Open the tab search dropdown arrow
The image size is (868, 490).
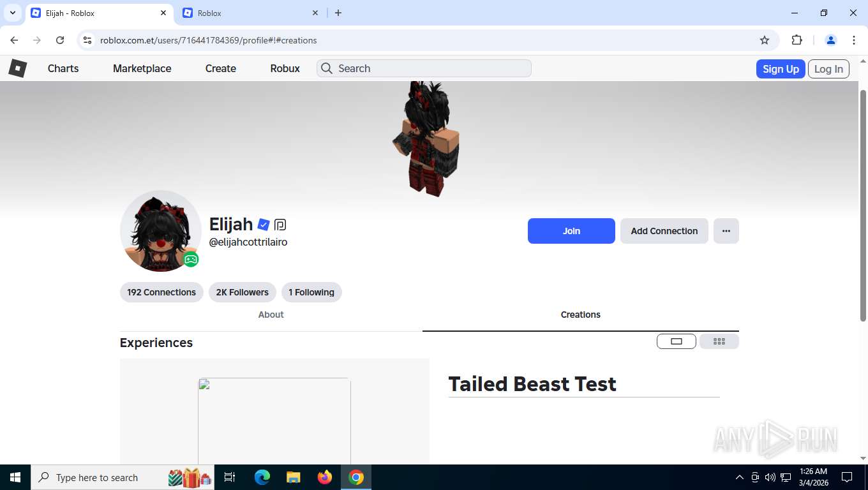[x=12, y=13]
